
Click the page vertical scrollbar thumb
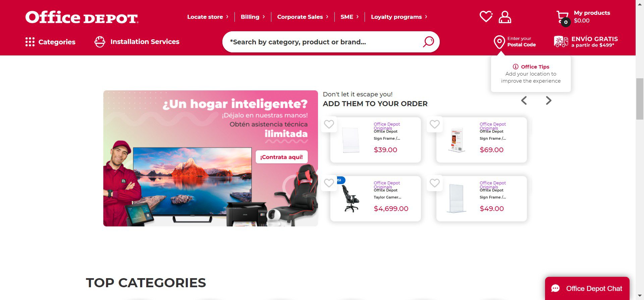pos(640,98)
